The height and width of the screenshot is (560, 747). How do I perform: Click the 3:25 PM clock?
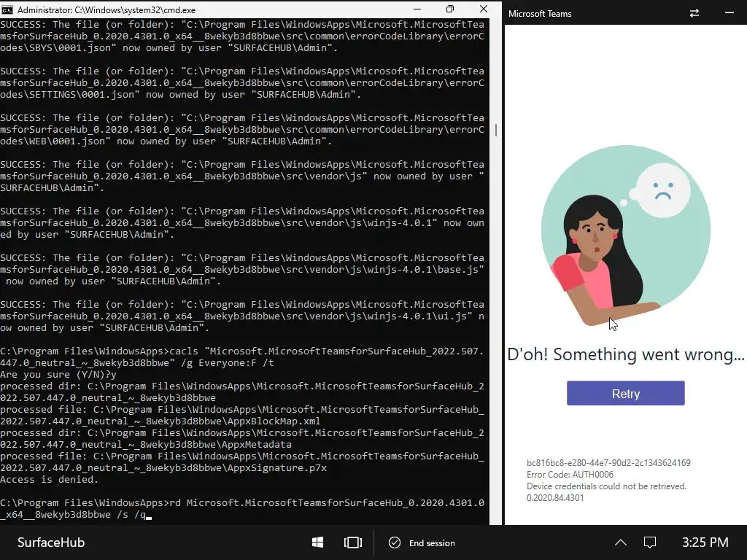(705, 542)
